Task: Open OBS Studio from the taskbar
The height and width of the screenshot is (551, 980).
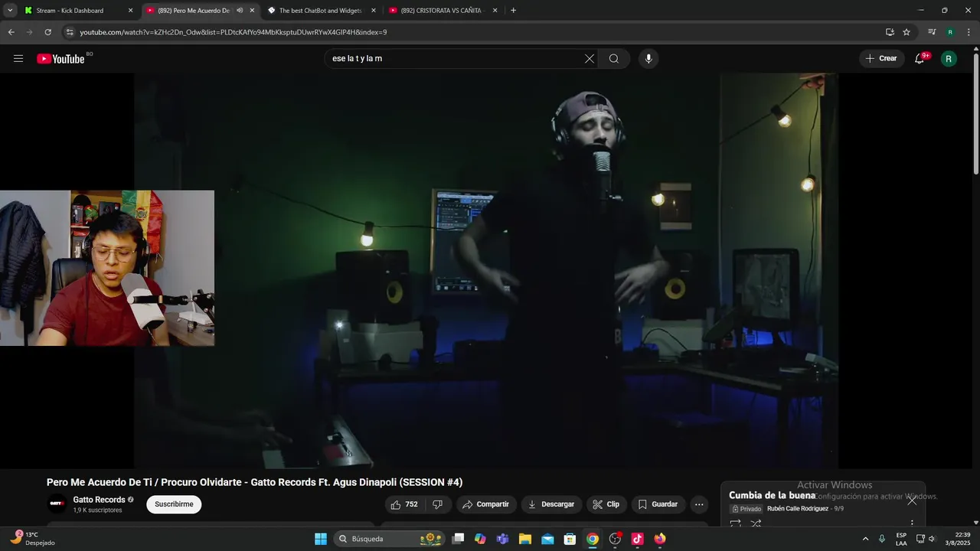Action: tap(615, 539)
